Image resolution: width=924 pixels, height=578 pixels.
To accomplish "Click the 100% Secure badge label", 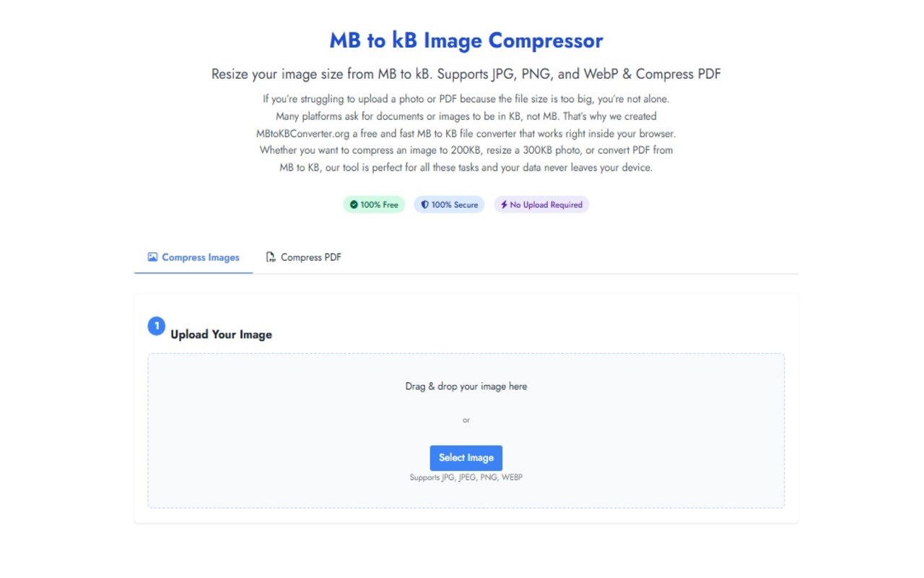I will (x=449, y=205).
